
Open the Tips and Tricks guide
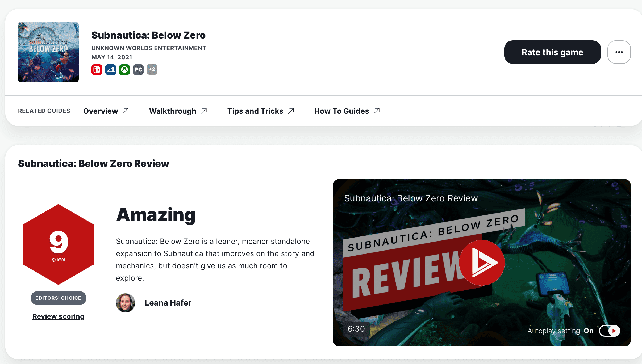261,111
